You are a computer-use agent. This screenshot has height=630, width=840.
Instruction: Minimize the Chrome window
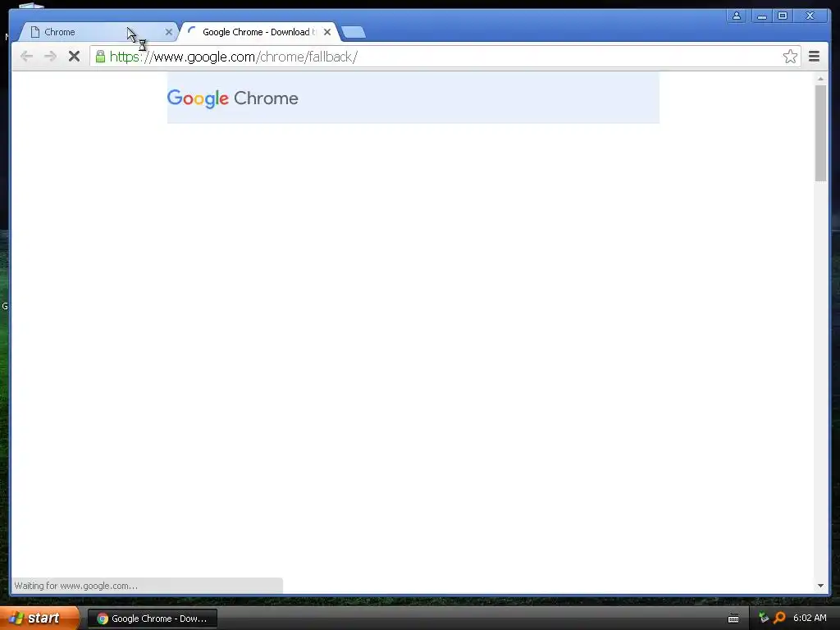pyautogui.click(x=762, y=16)
